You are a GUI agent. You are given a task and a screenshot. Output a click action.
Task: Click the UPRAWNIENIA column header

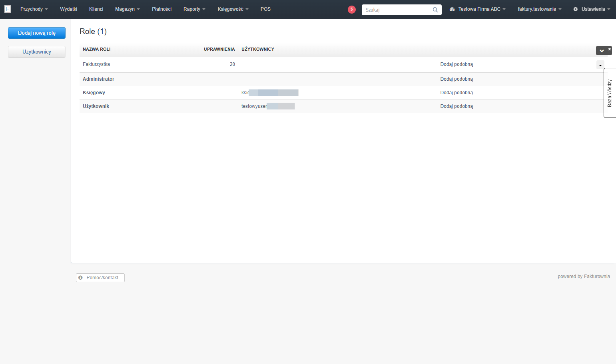click(x=219, y=49)
